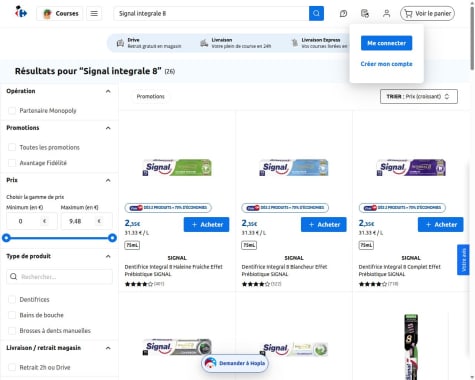Image resolution: width=475 pixels, height=380 pixels.
Task: Click Me connecter button
Action: coord(386,43)
